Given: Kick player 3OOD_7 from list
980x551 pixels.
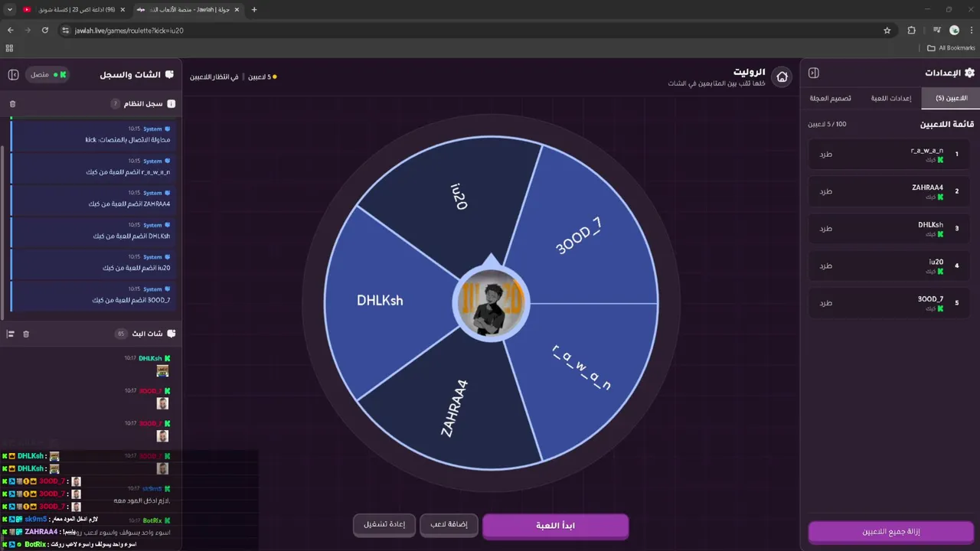Looking at the screenshot, I should pyautogui.click(x=825, y=303).
